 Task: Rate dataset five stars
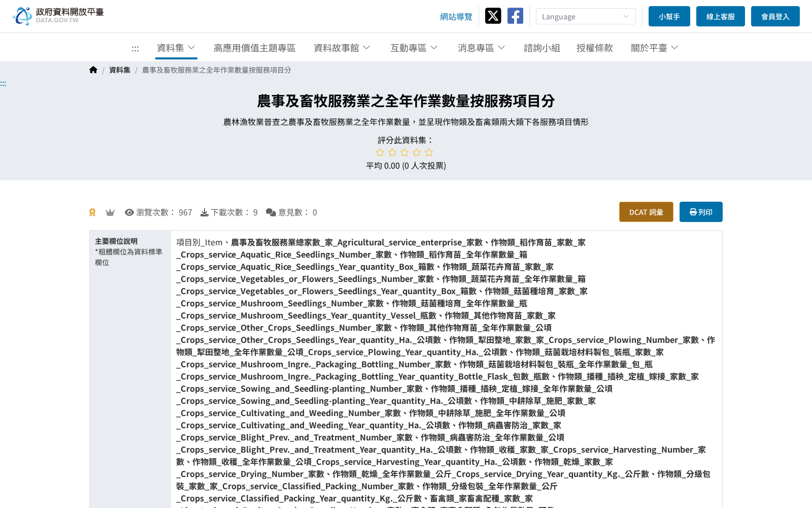coord(429,152)
